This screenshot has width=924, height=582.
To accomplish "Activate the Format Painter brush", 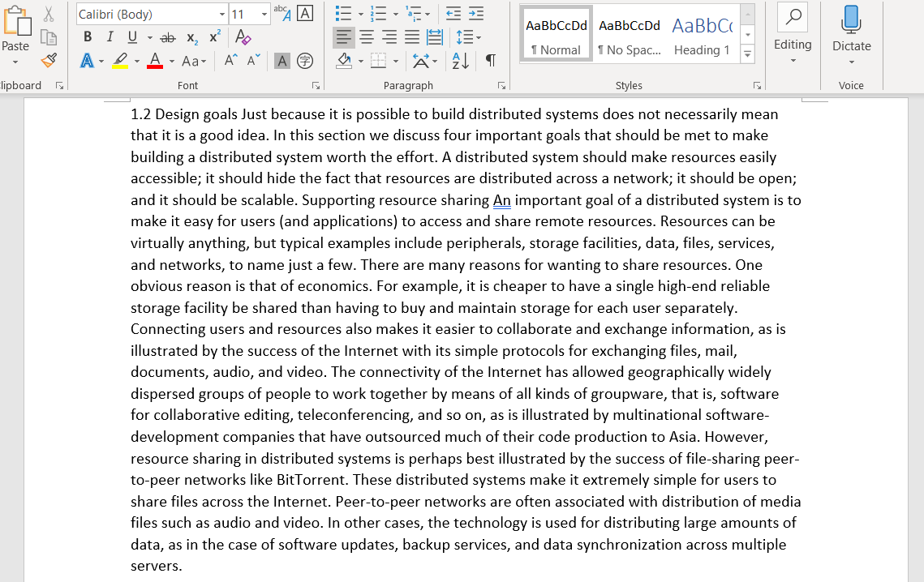I will click(49, 60).
